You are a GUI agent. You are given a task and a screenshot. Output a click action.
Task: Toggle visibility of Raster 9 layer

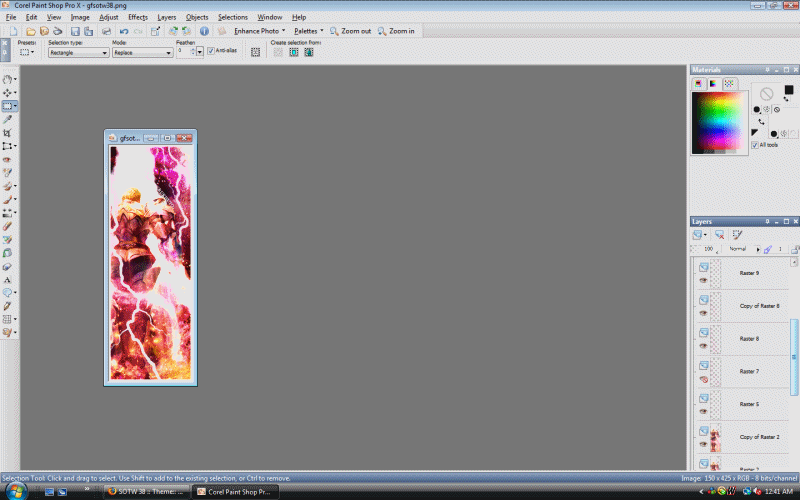[704, 281]
